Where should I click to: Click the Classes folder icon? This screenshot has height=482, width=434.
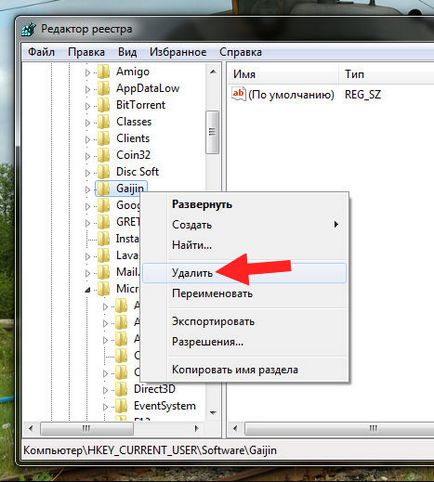103,122
